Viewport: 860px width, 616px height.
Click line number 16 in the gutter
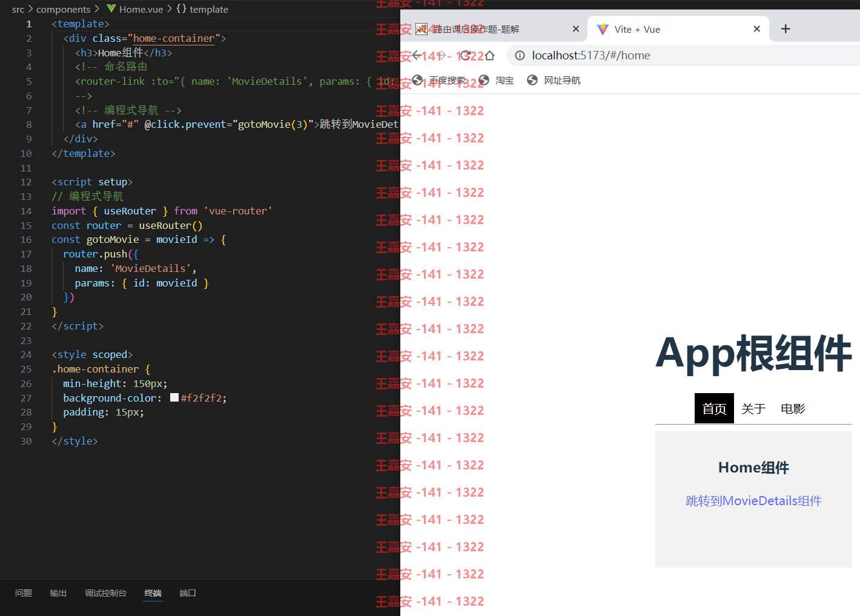(x=26, y=240)
